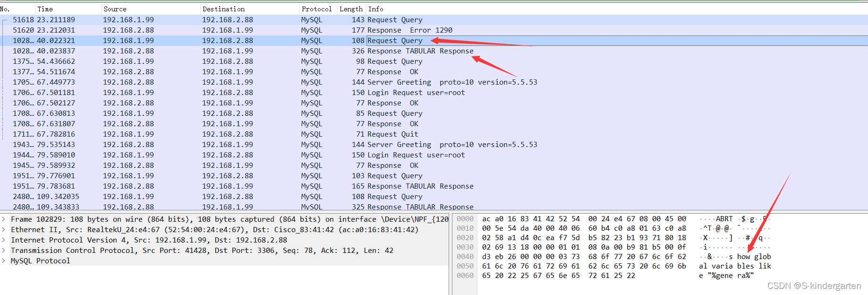This screenshot has height=295, width=868.
Task: Select Server Greeting packet at 79.535143
Action: [x=434, y=145]
